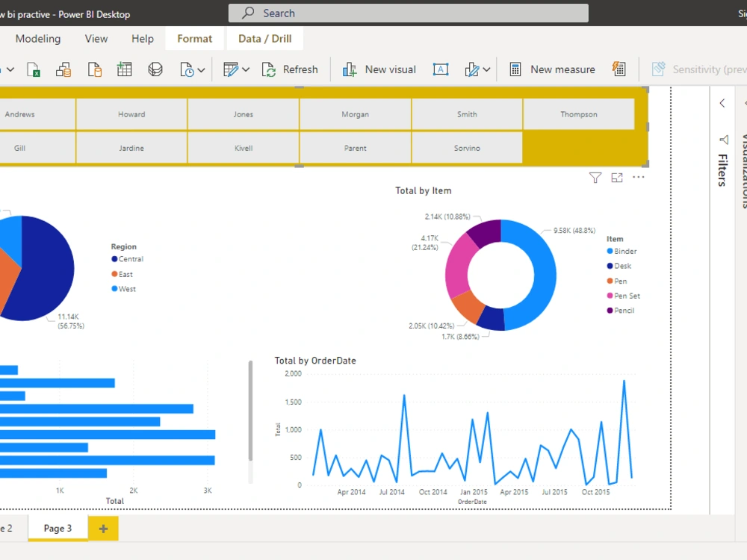Screen dimensions: 747x560
Task: Click the Enter data table icon
Action: 124,69
